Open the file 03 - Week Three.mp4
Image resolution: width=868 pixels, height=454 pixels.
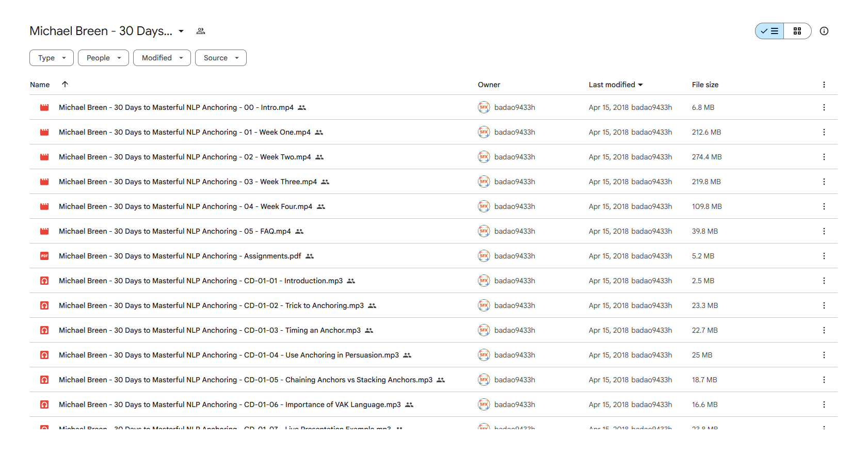click(188, 182)
